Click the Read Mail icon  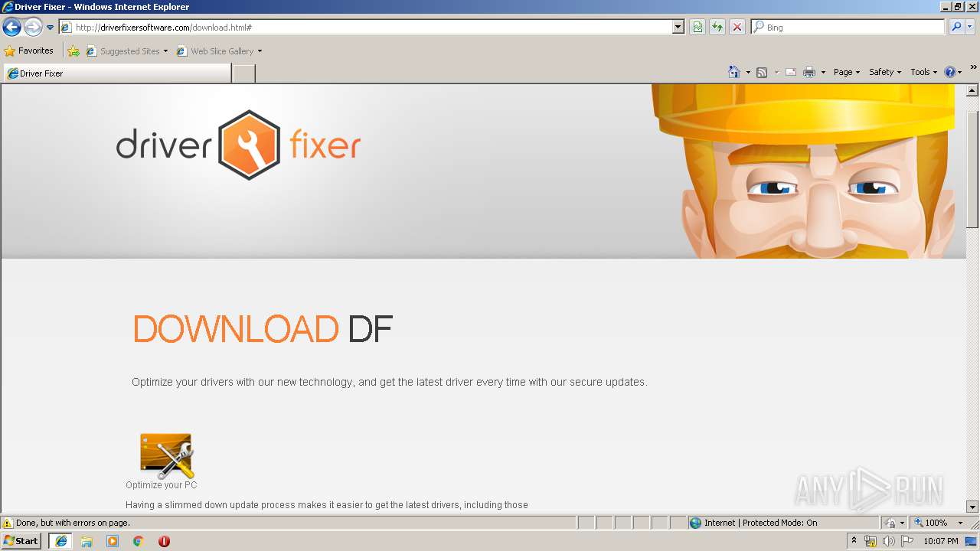(791, 72)
